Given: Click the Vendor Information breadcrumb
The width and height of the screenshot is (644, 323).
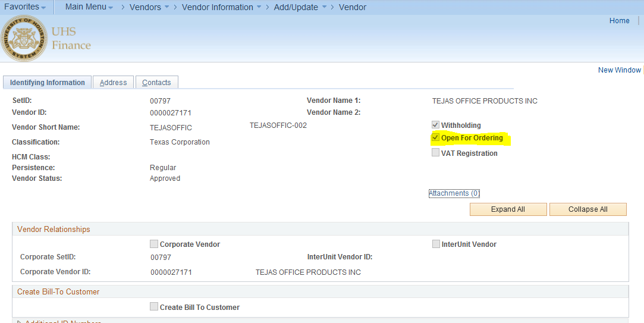Looking at the screenshot, I should click(x=217, y=7).
